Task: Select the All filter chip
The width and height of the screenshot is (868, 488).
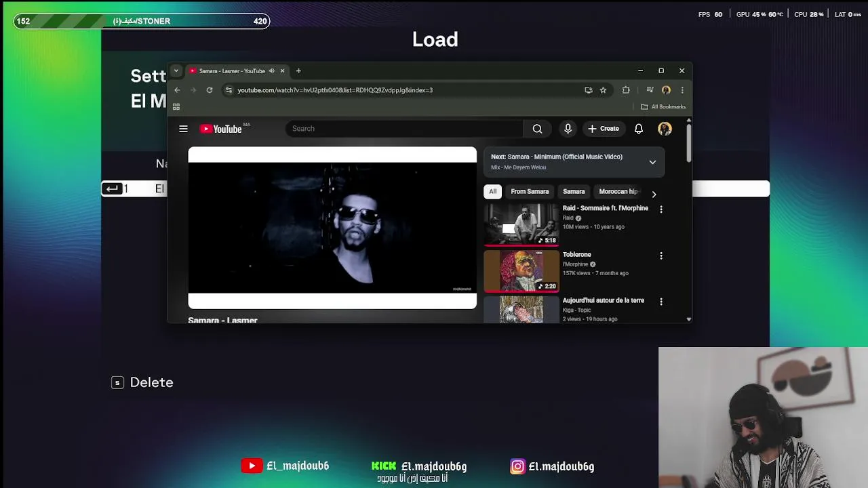Action: 493,191
